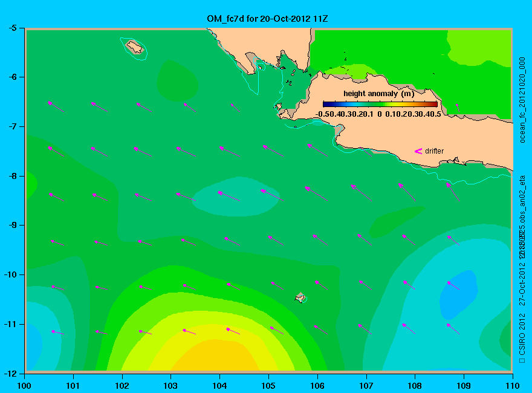This screenshot has height=393, width=532.
Task: Click the y-axis label -5
Action: click(12, 28)
